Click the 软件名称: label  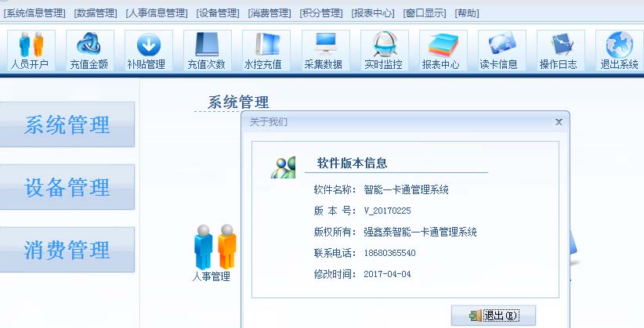point(335,189)
